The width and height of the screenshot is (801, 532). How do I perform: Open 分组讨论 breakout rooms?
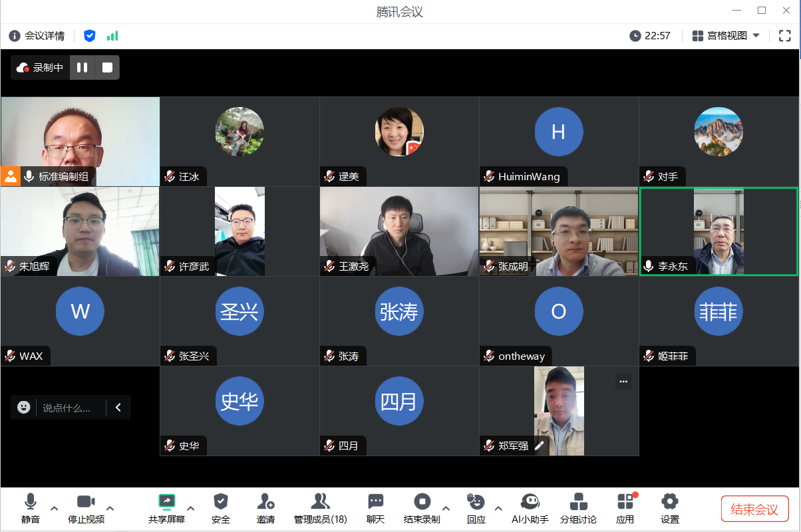tap(578, 508)
